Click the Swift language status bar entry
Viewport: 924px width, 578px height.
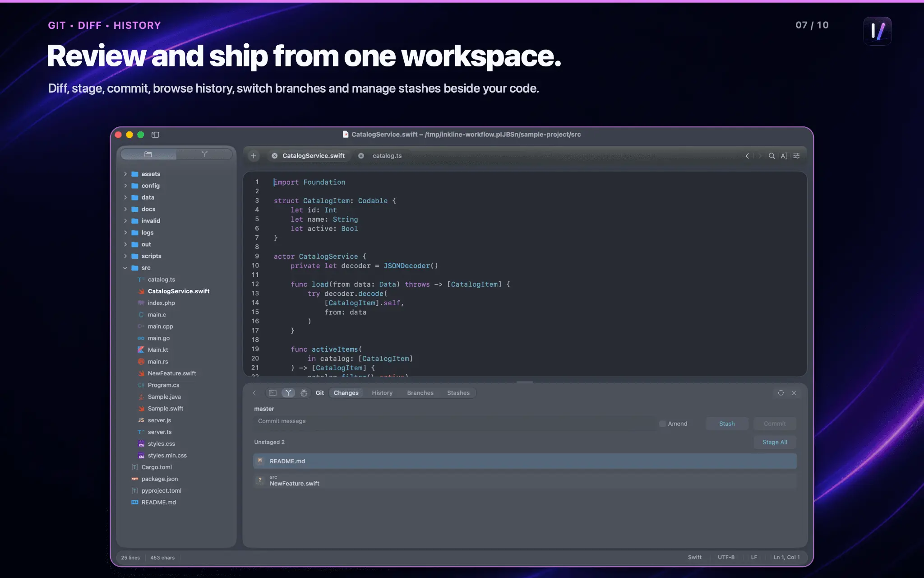pos(694,557)
